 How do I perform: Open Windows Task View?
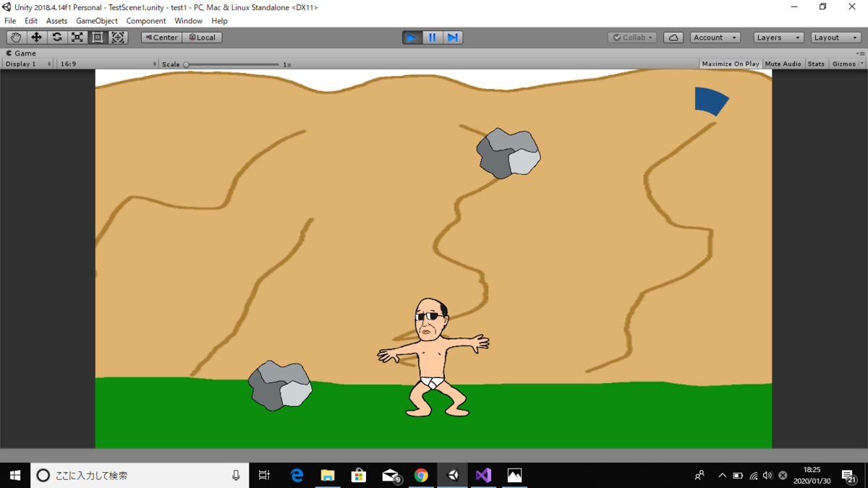264,475
